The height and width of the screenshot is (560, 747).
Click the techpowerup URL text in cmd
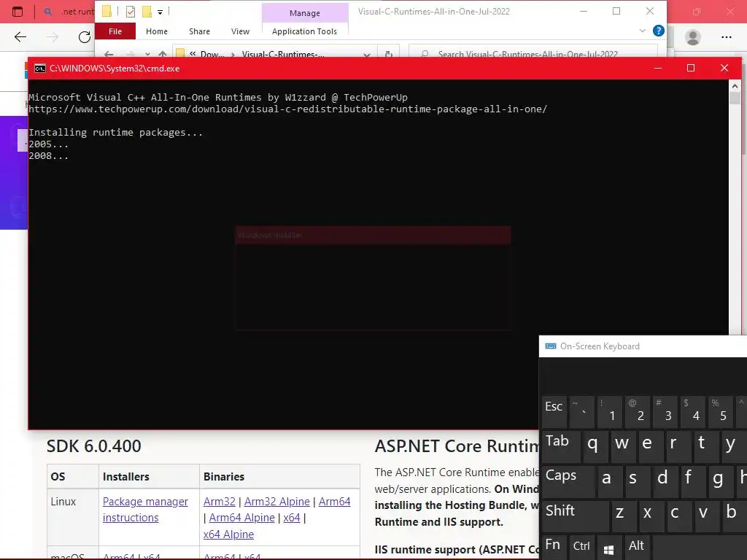tap(287, 109)
